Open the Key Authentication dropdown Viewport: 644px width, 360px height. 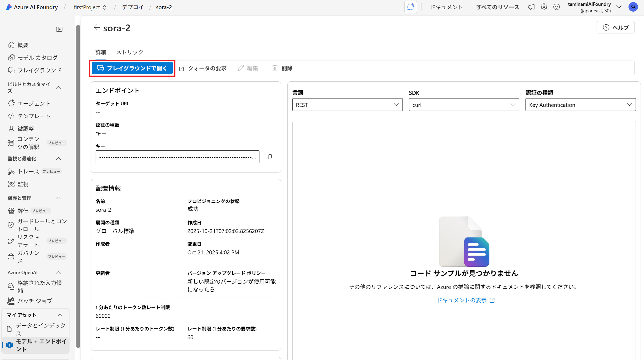(x=580, y=105)
